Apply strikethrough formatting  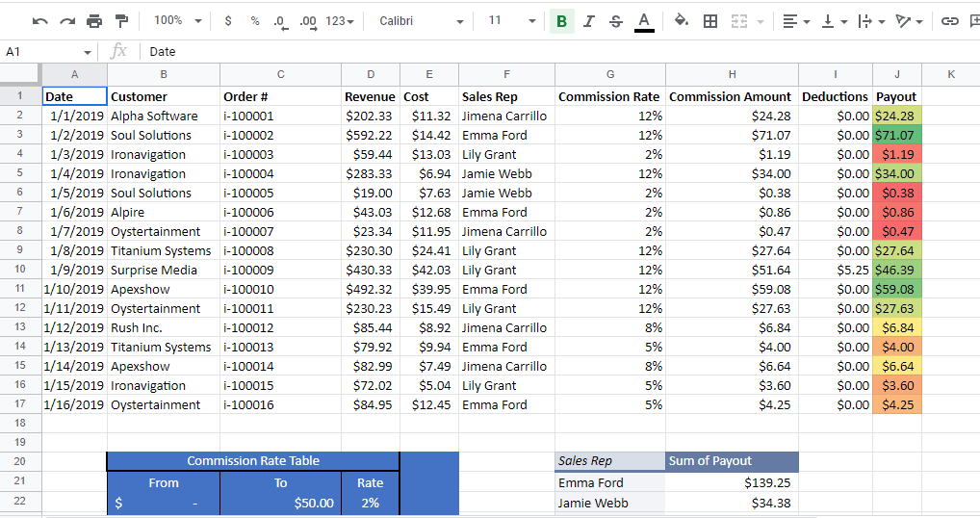pos(616,21)
